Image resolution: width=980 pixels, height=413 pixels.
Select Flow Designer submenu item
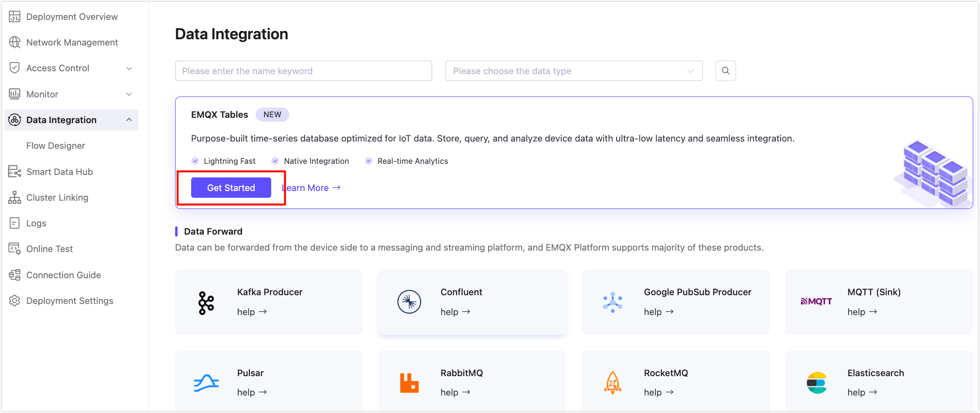(x=56, y=145)
